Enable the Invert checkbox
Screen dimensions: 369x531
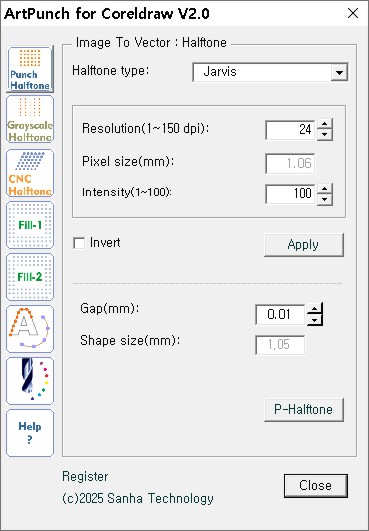[x=79, y=243]
